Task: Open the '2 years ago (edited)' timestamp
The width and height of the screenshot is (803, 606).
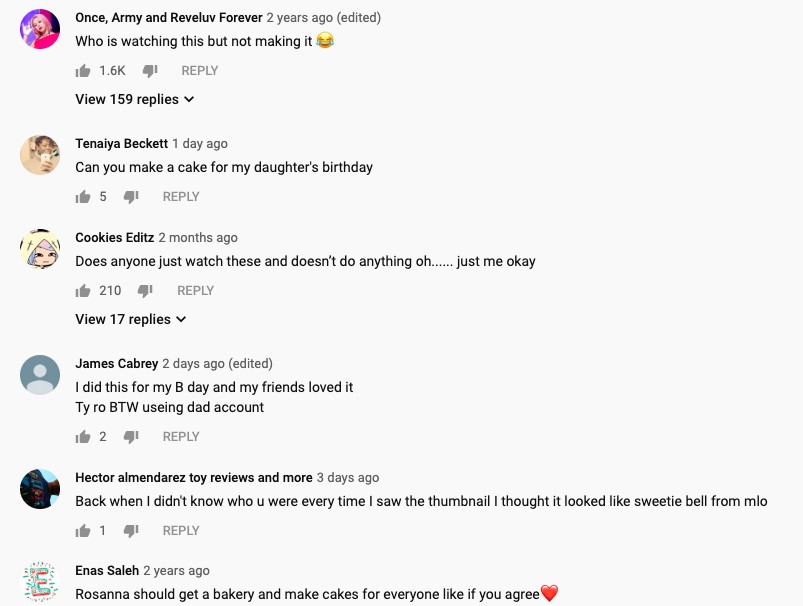Action: click(x=323, y=18)
